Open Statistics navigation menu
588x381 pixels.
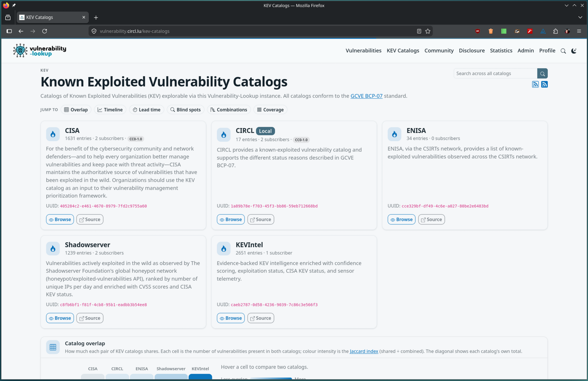[x=501, y=51]
